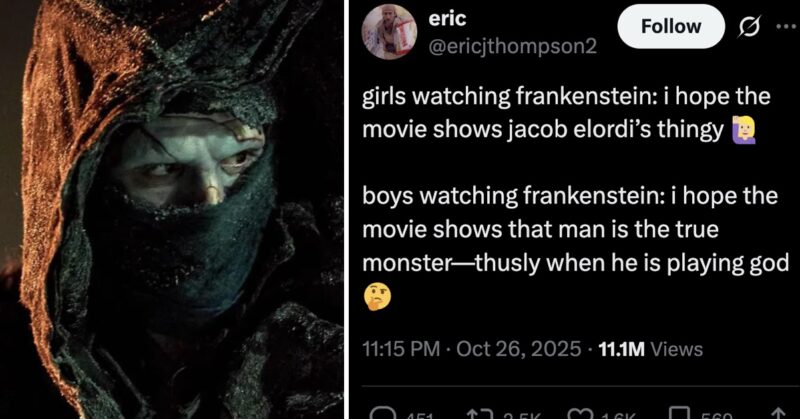Open the @ericjthompson2 handle link
The image size is (800, 419).
click(x=512, y=46)
